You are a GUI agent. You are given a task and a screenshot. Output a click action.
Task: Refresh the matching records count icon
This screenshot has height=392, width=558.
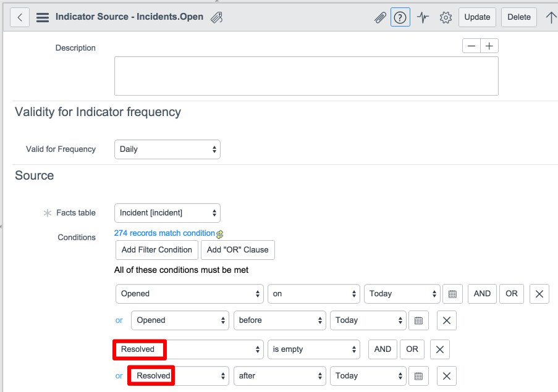pos(220,234)
